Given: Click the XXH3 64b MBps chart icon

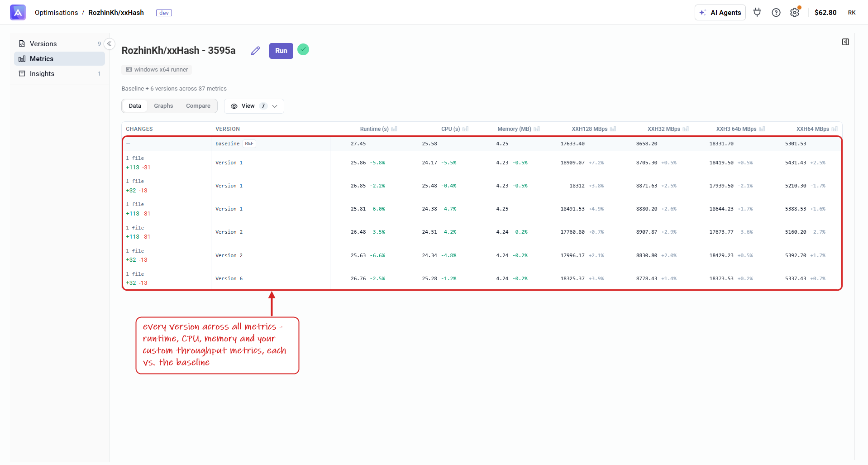Looking at the screenshot, I should [x=762, y=129].
